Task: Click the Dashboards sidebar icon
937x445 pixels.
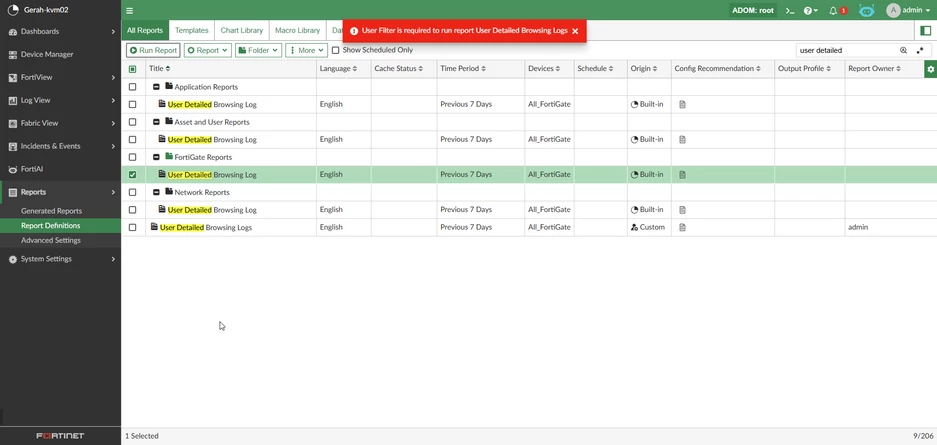Action: coord(13,32)
